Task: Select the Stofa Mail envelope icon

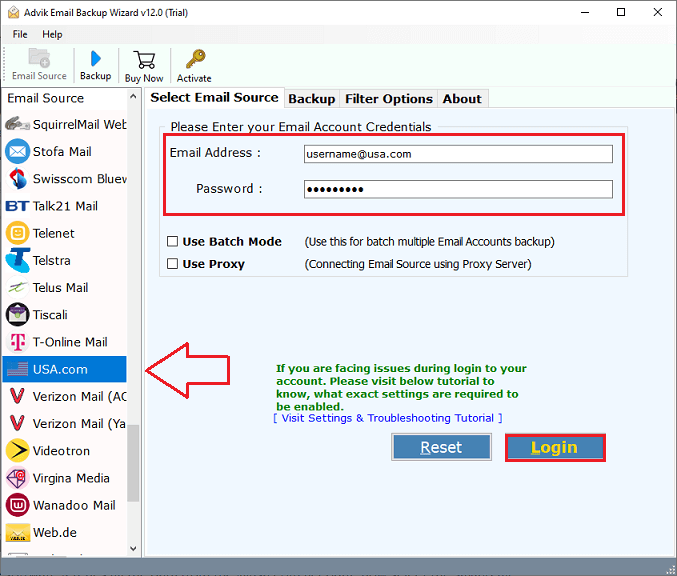Action: (x=17, y=152)
